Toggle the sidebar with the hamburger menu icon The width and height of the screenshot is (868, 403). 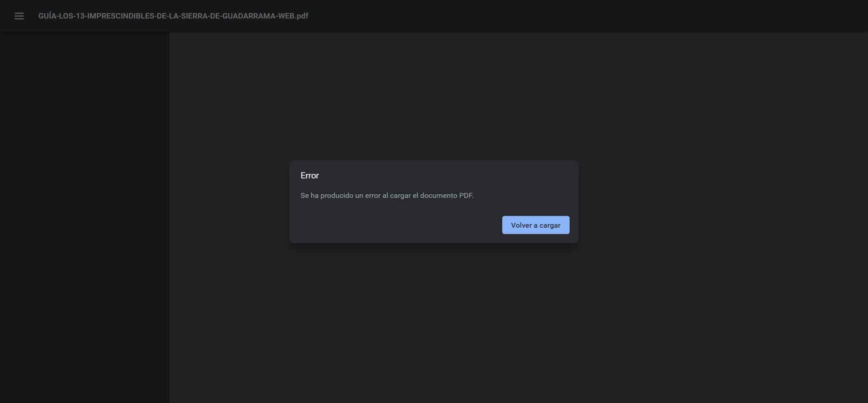point(19,16)
